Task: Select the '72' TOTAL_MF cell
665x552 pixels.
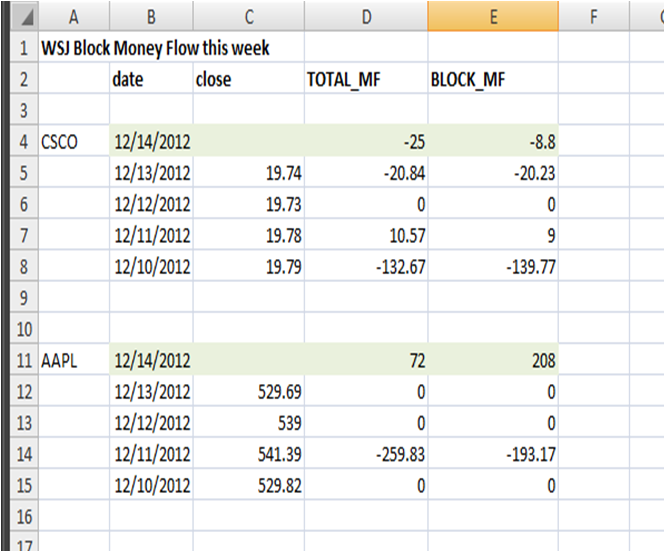Action: 366,360
